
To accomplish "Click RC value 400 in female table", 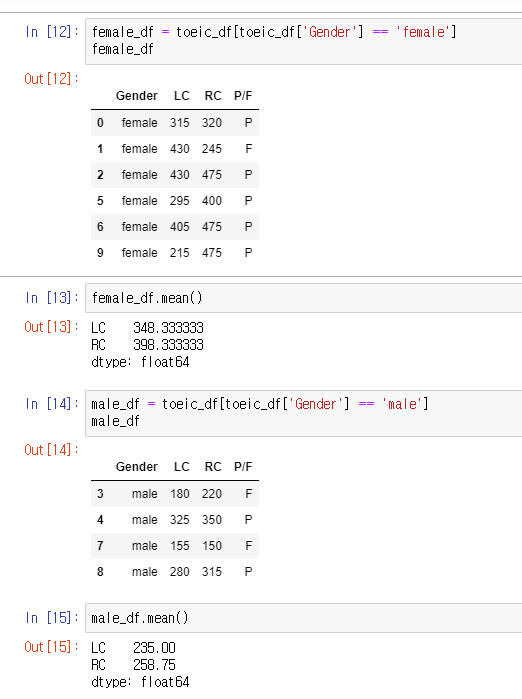I will [x=212, y=201].
